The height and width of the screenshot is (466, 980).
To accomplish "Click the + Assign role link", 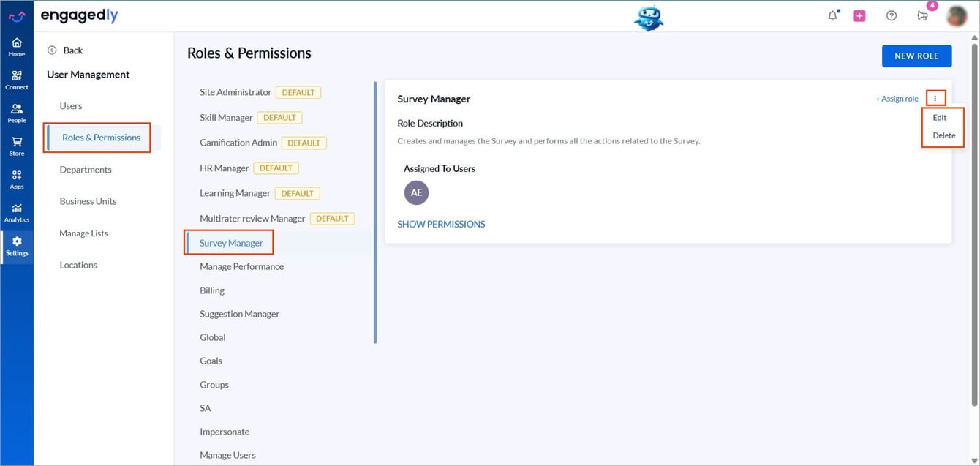I will [x=897, y=99].
